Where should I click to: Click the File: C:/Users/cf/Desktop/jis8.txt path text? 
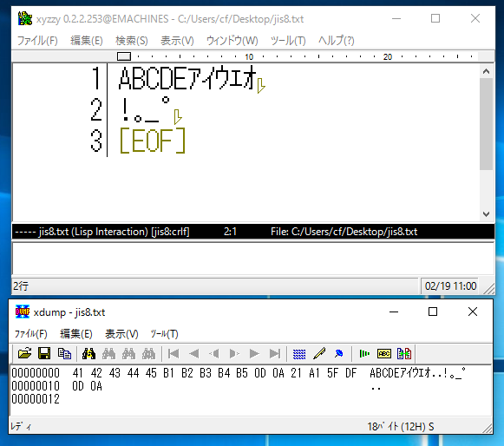pyautogui.click(x=344, y=232)
